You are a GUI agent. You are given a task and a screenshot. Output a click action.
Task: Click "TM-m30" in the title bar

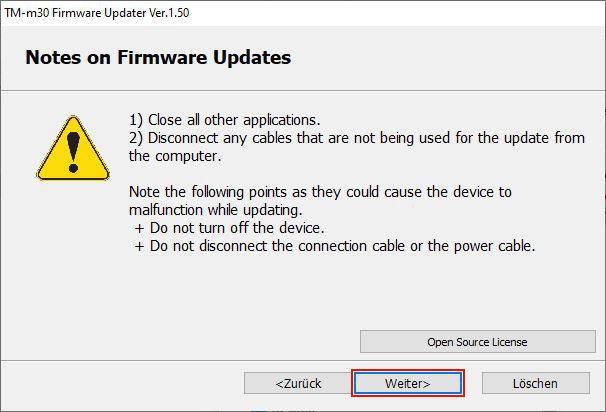tap(31, 11)
